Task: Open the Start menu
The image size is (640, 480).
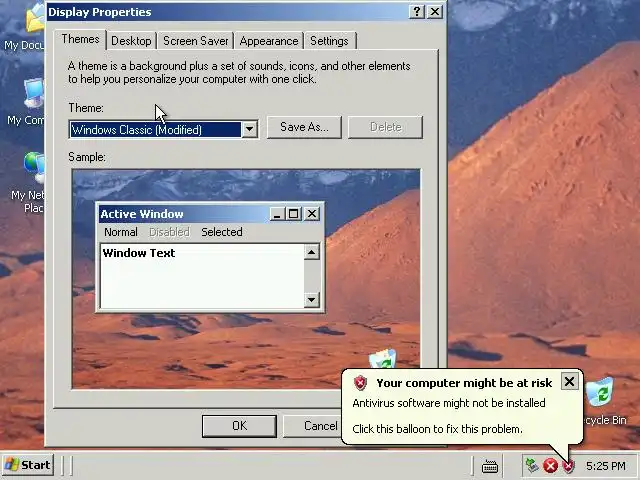Action: pos(27,465)
